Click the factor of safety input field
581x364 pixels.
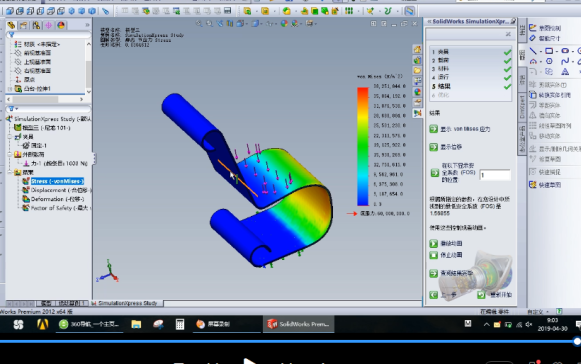tap(495, 175)
